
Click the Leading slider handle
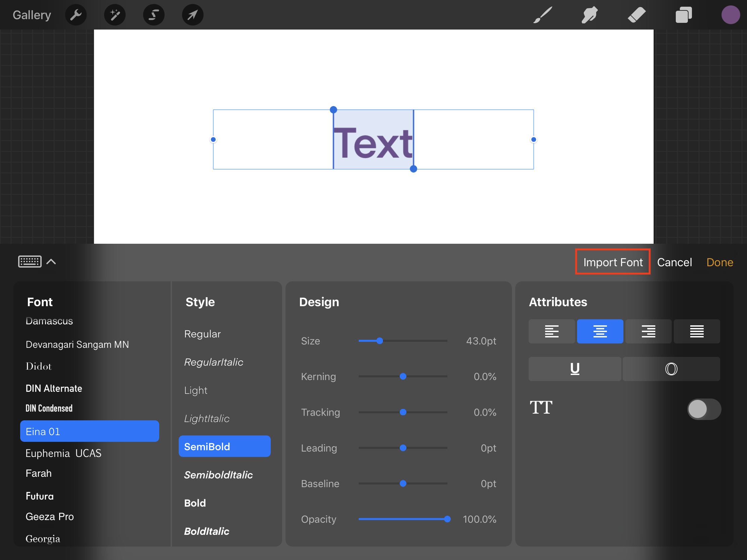tap(403, 448)
